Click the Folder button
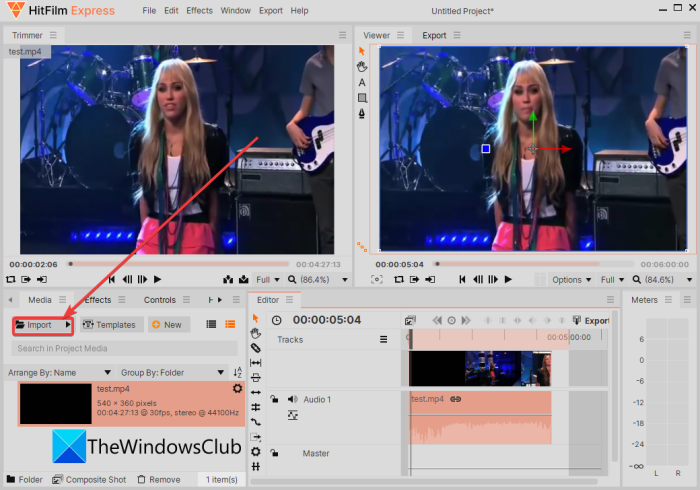 click(25, 480)
